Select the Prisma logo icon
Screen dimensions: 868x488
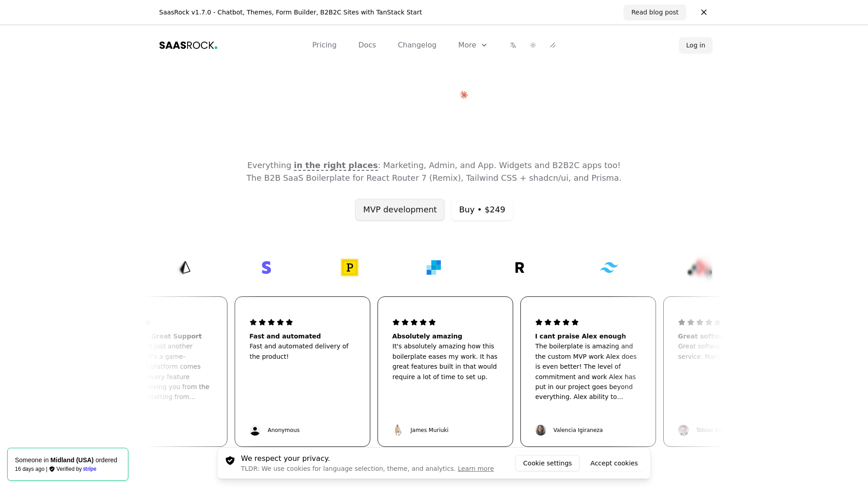(x=185, y=267)
